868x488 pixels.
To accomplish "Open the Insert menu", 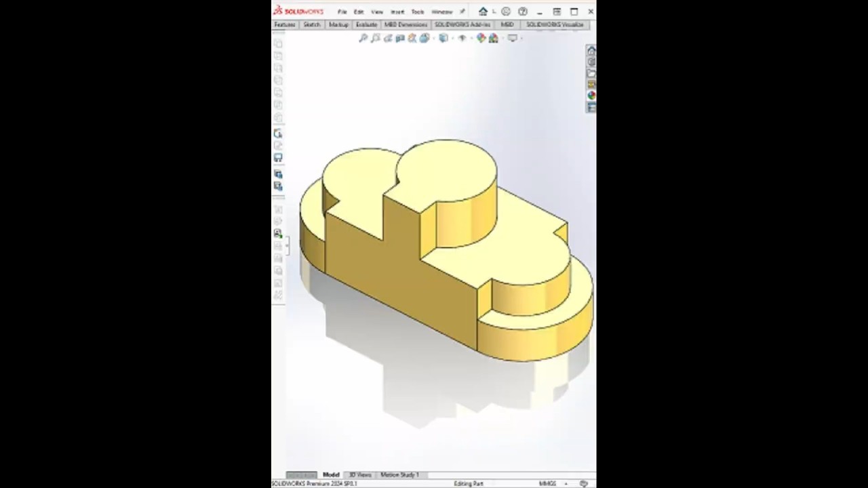I will pyautogui.click(x=397, y=12).
